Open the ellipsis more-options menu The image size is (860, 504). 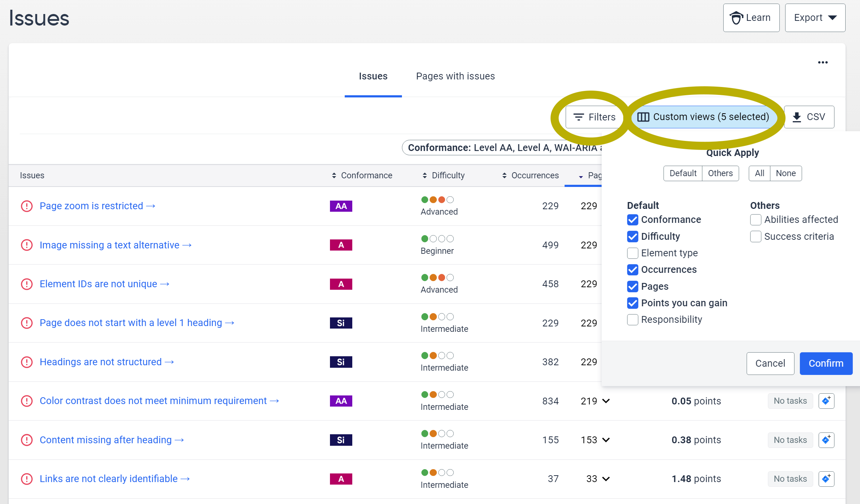(x=823, y=63)
